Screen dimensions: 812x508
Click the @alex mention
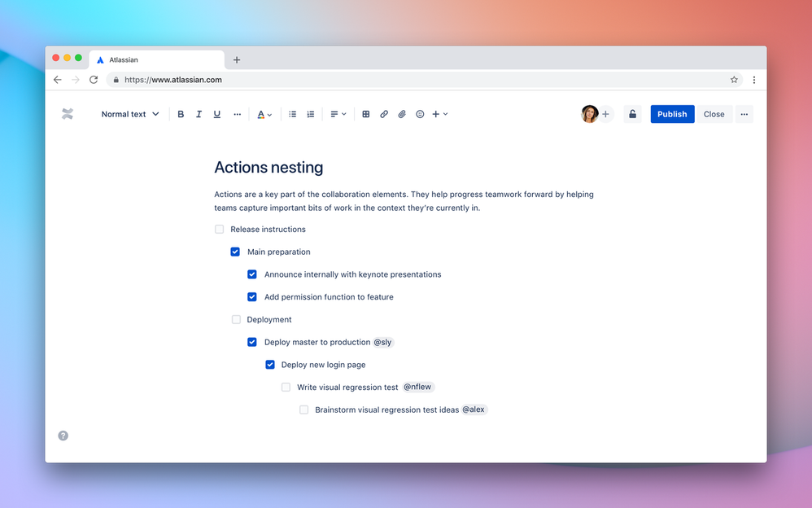[474, 409]
